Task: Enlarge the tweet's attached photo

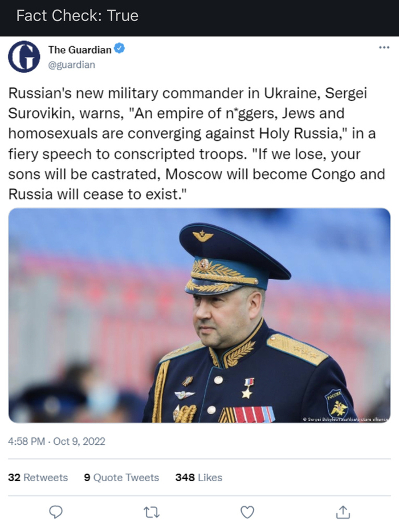Action: click(x=199, y=315)
